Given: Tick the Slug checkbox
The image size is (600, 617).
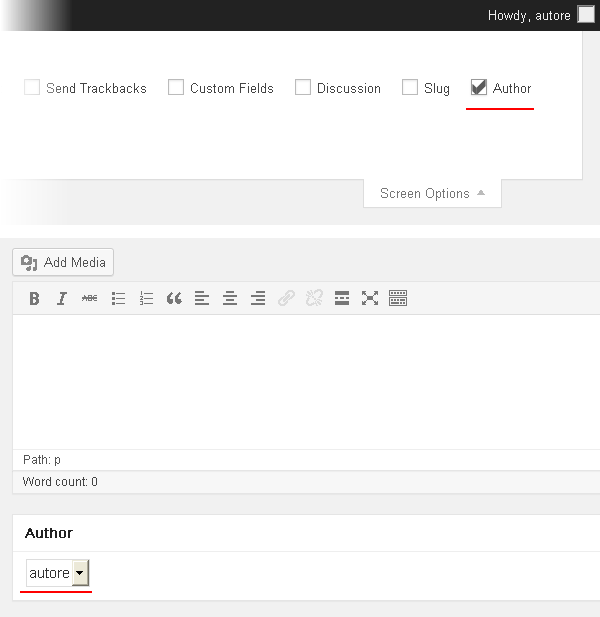Looking at the screenshot, I should (410, 87).
